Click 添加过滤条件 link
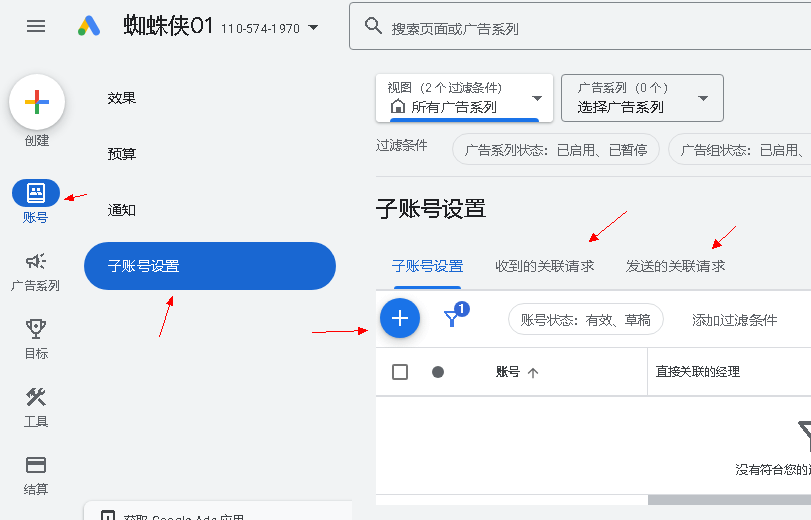 tap(734, 320)
